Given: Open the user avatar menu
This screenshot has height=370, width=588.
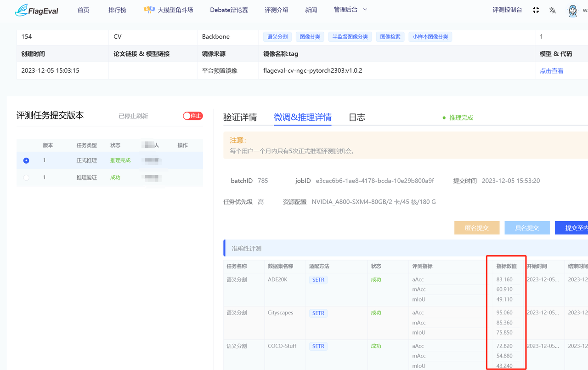Looking at the screenshot, I should tap(572, 11).
